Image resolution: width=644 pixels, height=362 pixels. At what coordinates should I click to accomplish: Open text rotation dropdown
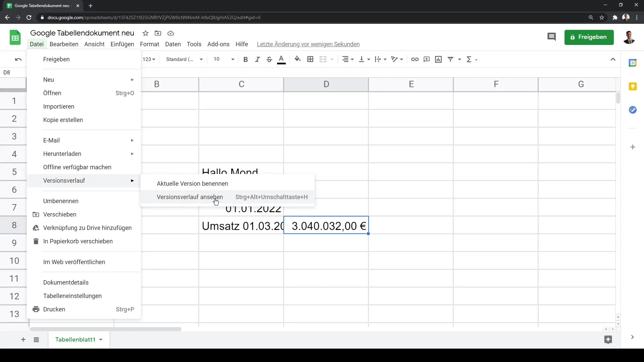[x=397, y=59]
